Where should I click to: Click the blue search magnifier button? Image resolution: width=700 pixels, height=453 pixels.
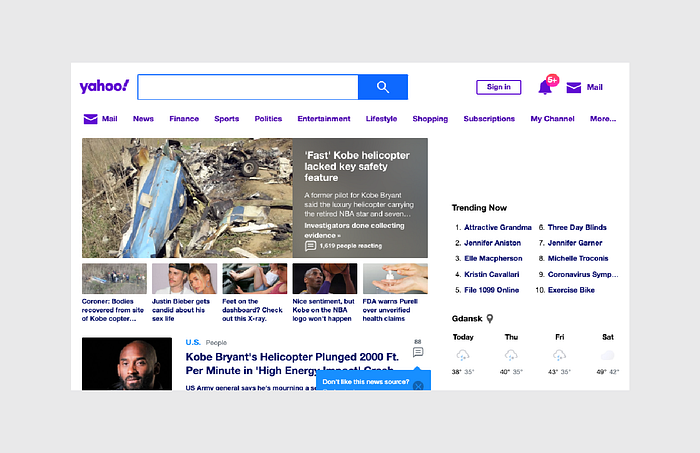(x=383, y=87)
